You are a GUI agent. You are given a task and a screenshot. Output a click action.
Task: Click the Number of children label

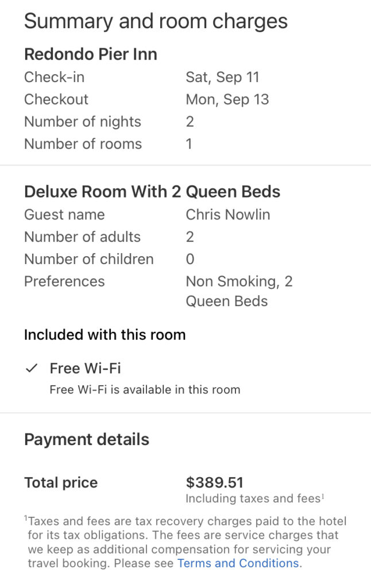click(88, 260)
